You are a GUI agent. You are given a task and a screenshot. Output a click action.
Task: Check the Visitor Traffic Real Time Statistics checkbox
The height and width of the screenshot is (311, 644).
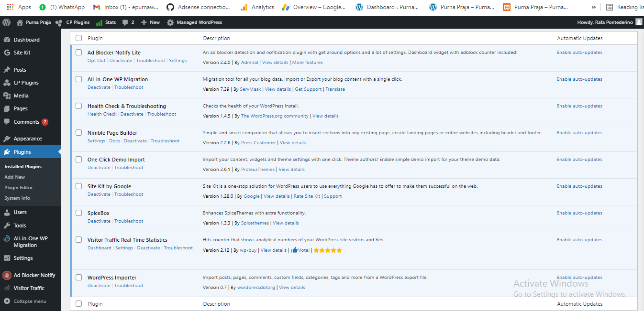click(x=79, y=240)
